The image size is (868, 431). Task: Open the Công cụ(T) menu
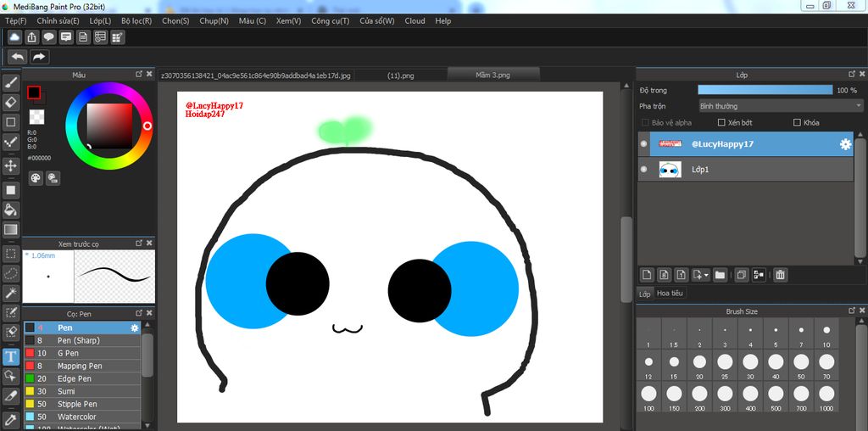point(331,21)
